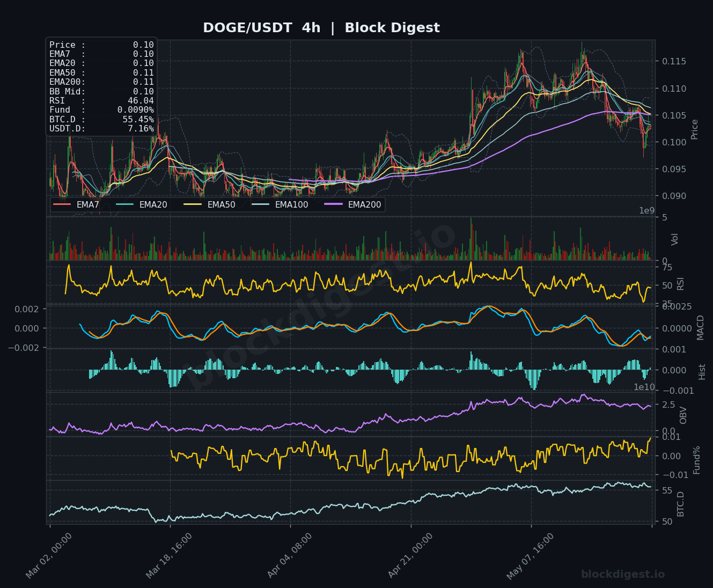Click the red EMA7 line swatch in legend

pyautogui.click(x=62, y=204)
